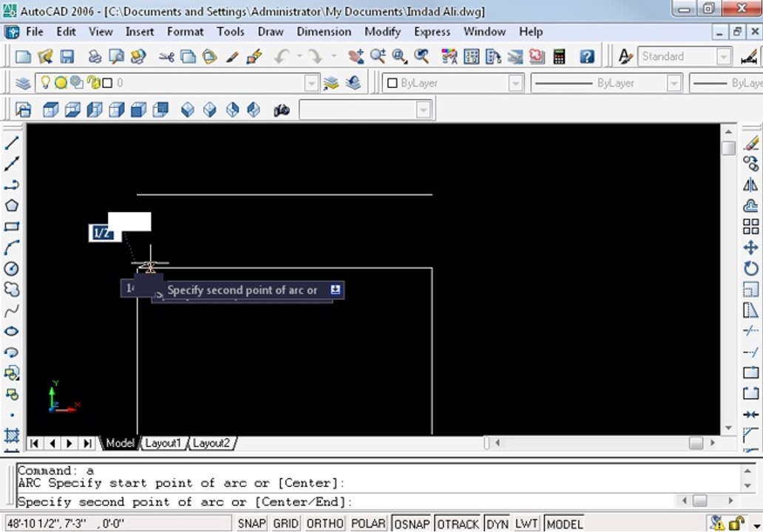Click the layer 0 color swatch
Image resolution: width=763 pixels, height=532 pixels.
[107, 83]
